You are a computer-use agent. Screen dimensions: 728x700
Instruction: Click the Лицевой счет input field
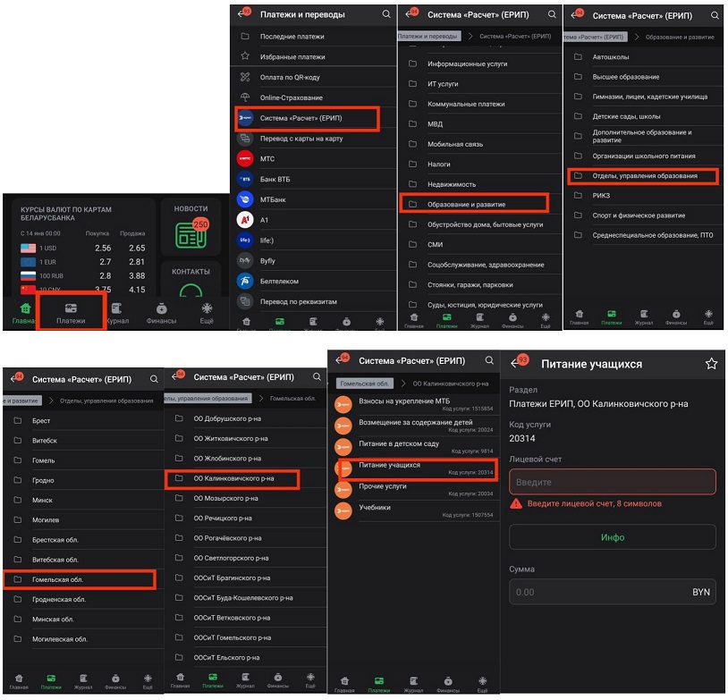612,482
